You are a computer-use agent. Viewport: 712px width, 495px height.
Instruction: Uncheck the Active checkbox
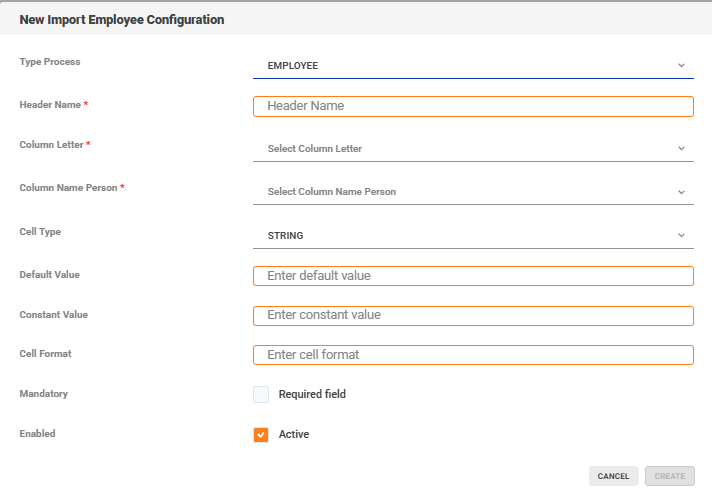pos(261,435)
